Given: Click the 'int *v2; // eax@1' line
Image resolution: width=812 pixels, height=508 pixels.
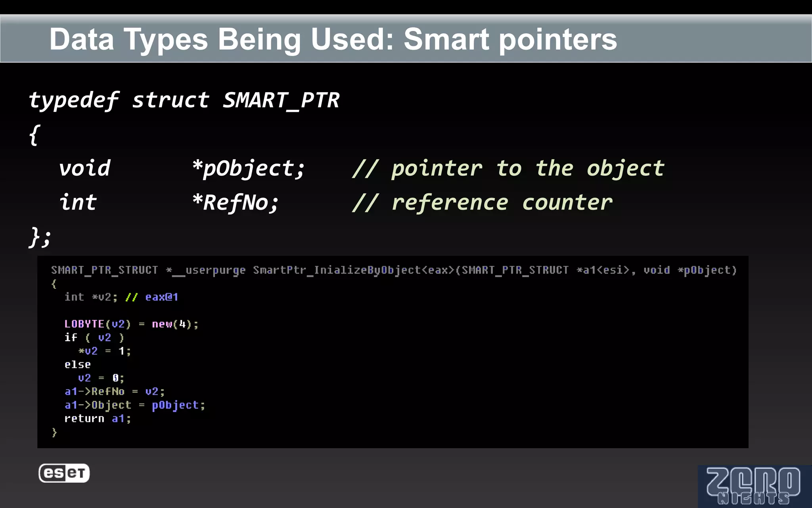Looking at the screenshot, I should click(x=121, y=297).
